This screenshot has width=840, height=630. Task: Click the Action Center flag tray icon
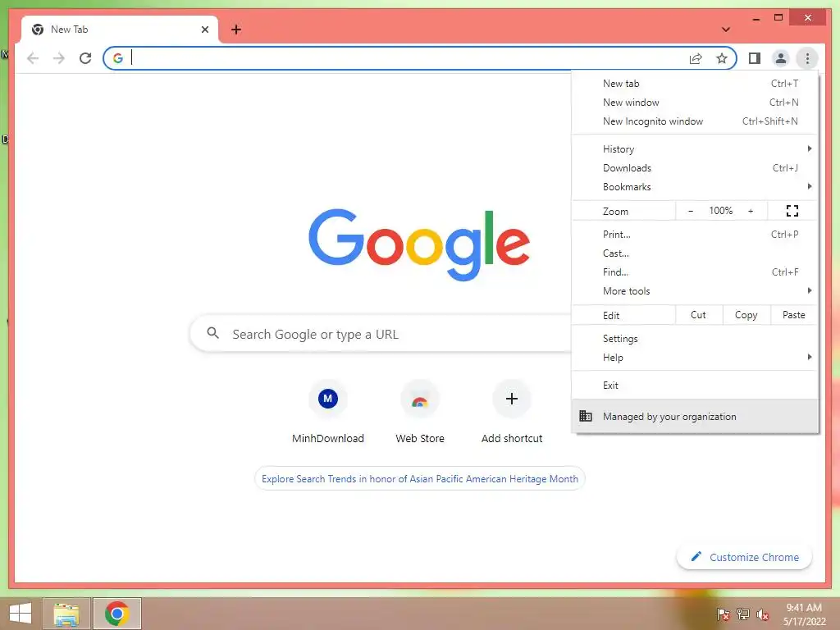pyautogui.click(x=724, y=614)
